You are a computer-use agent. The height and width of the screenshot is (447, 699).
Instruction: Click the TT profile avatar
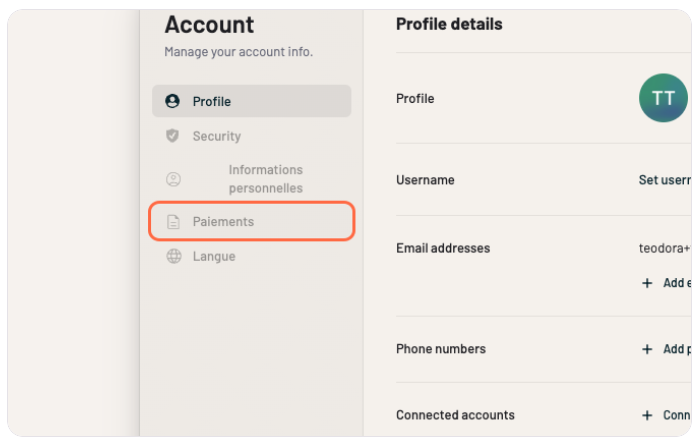[663, 98]
